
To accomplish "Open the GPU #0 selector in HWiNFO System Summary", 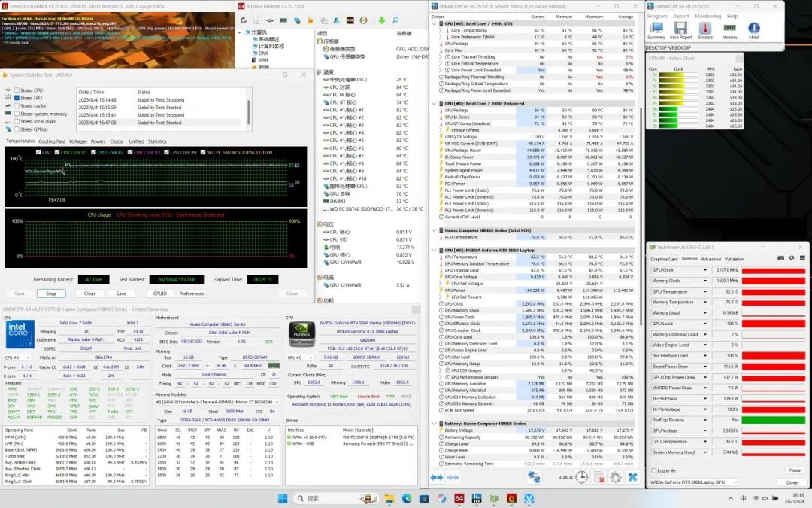I will [x=300, y=357].
